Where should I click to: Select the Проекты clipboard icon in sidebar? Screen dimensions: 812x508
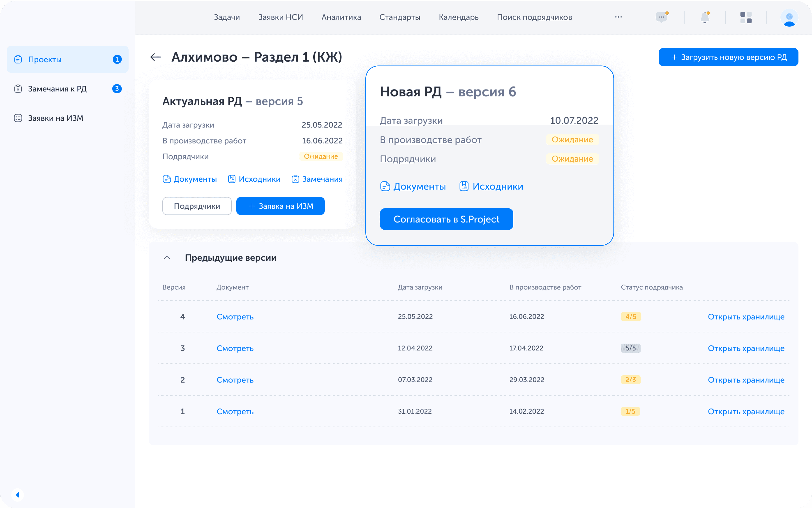pos(18,59)
